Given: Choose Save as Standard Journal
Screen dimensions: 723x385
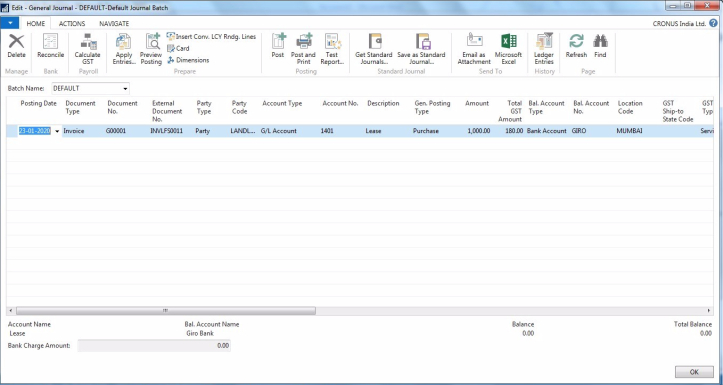Looking at the screenshot, I should click(x=421, y=49).
